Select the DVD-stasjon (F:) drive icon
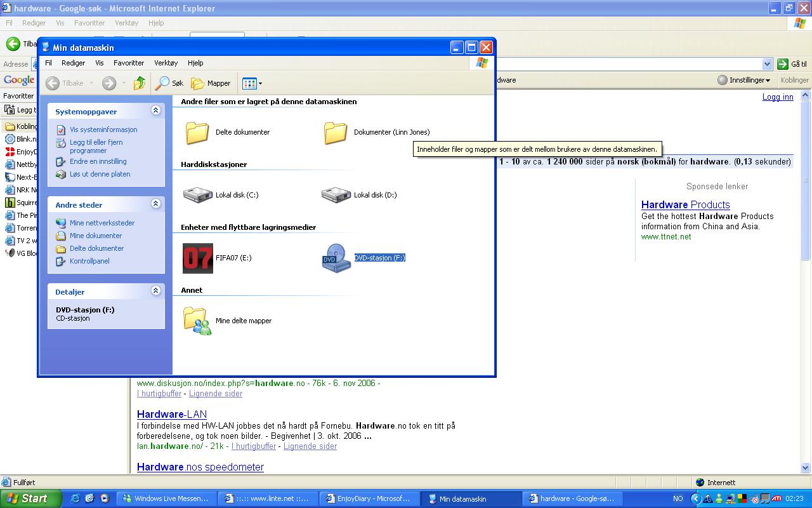812x508 pixels. [336, 258]
